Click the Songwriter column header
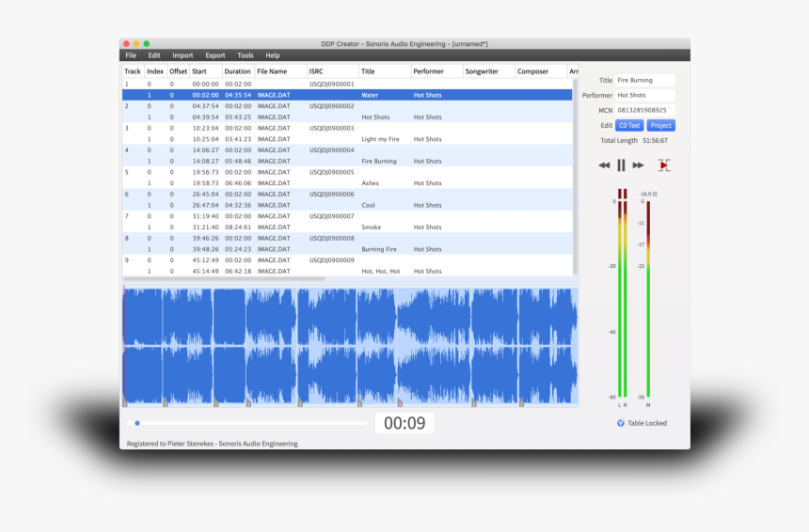809x532 pixels. click(x=489, y=71)
